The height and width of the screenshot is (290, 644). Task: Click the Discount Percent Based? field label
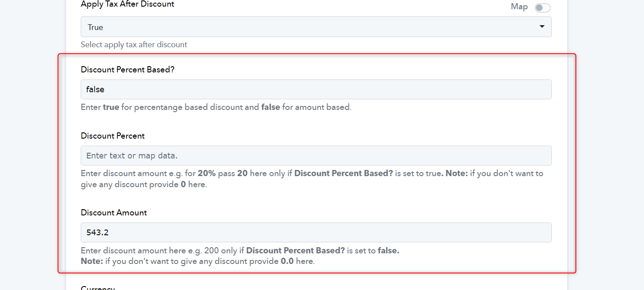[x=128, y=69]
